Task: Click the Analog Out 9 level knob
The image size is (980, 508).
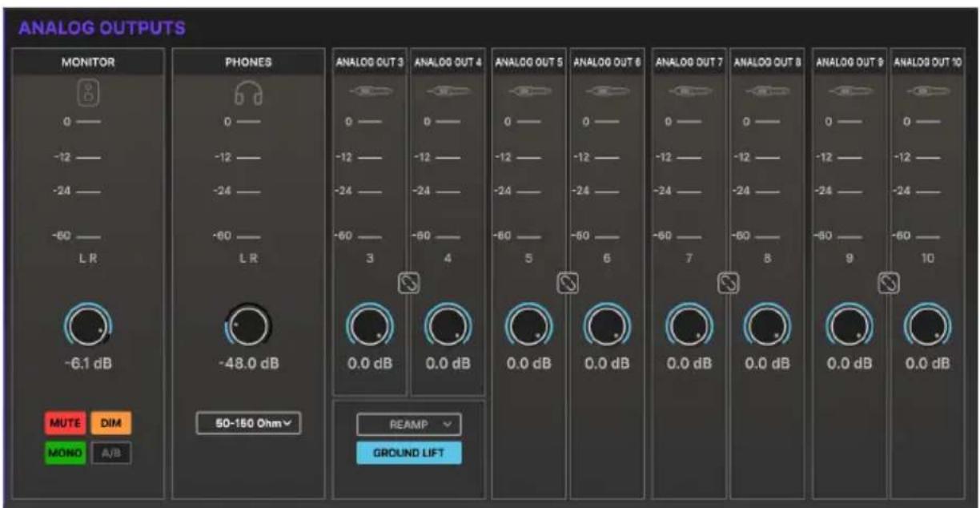Action: pyautogui.click(x=849, y=327)
